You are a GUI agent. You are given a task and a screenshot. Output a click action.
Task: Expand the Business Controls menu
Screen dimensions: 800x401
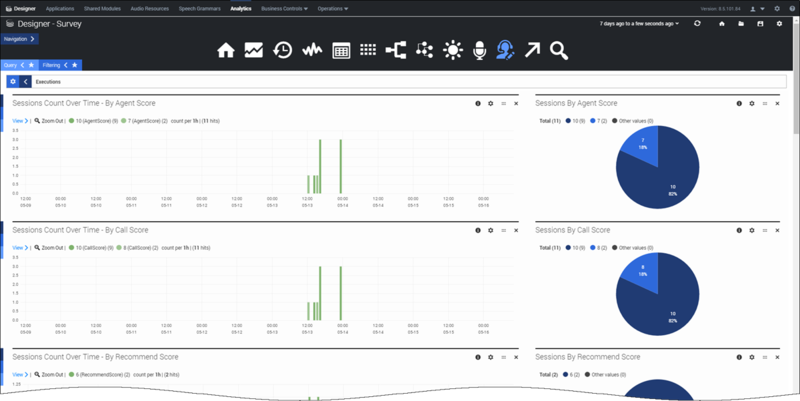(284, 7)
